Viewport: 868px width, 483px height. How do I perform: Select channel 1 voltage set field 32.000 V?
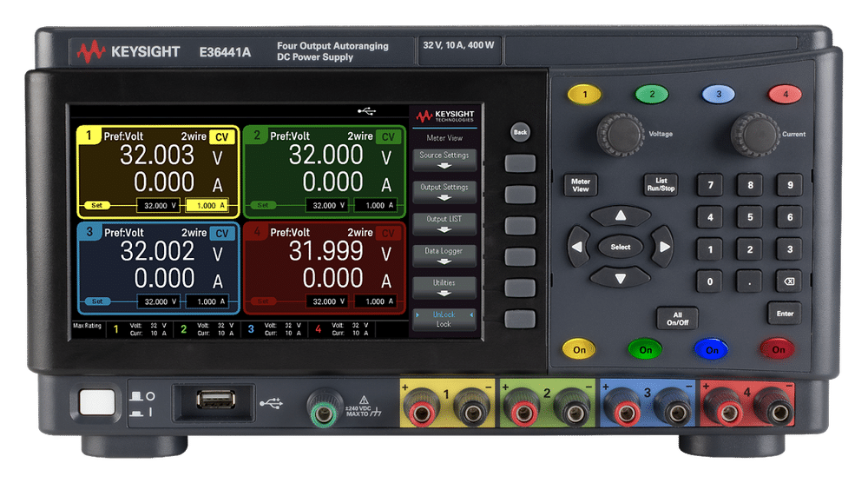tap(158, 206)
